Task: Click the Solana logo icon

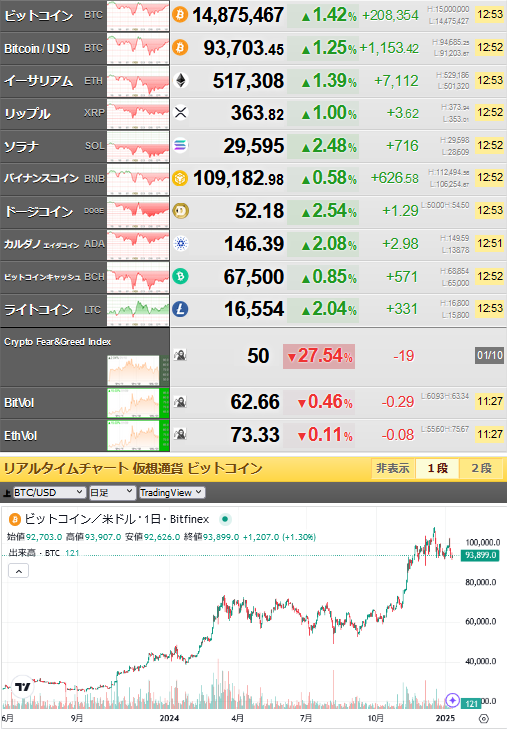Action: point(180,146)
